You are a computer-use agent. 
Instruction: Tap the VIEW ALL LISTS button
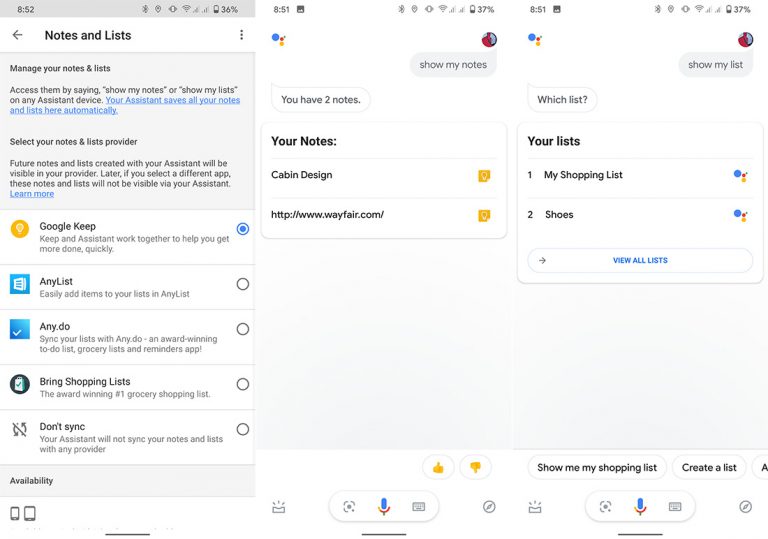point(640,260)
